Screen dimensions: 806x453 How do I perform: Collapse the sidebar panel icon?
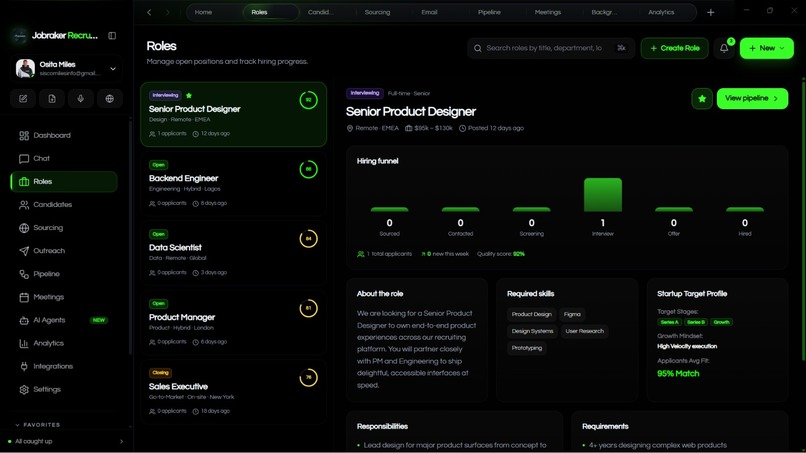pyautogui.click(x=112, y=35)
